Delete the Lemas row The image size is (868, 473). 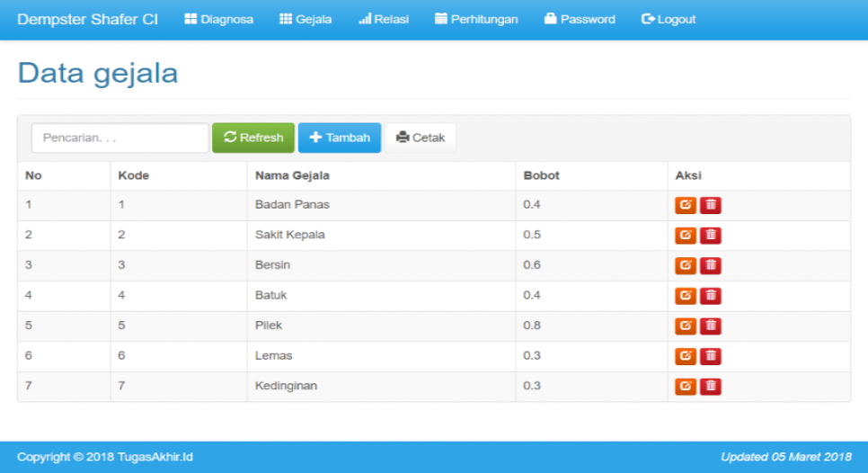pos(710,356)
